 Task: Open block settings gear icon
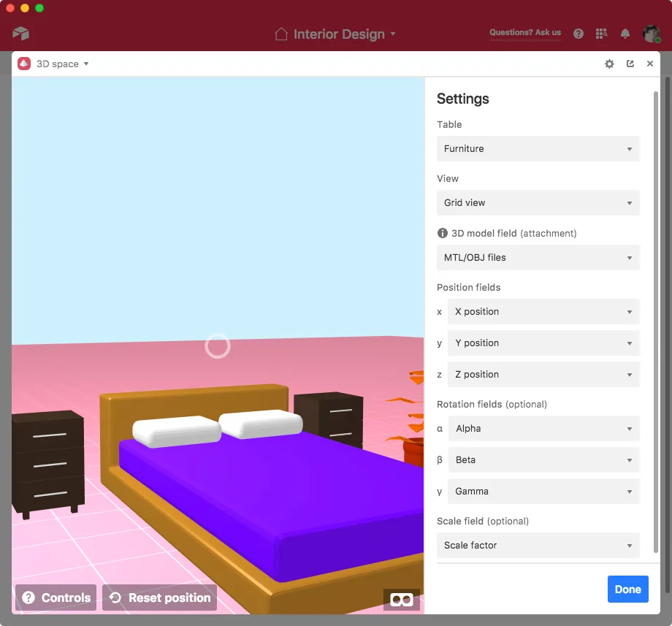[x=609, y=64]
